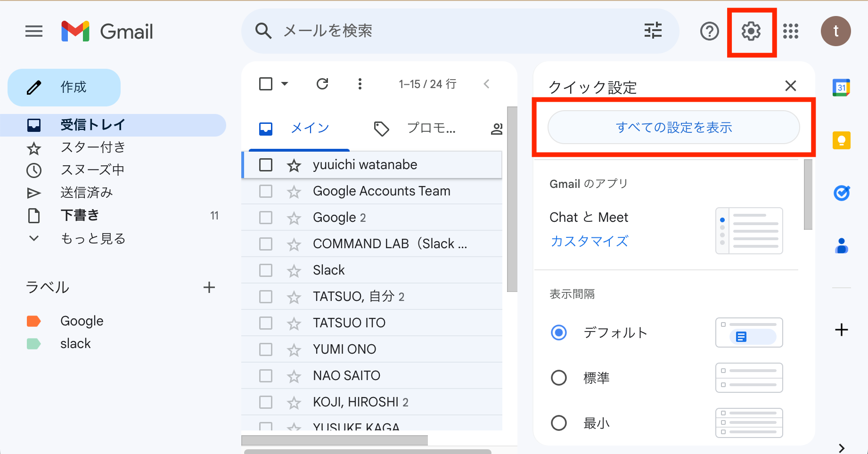
Task: Check the Google 2 email checkbox
Action: click(x=266, y=218)
